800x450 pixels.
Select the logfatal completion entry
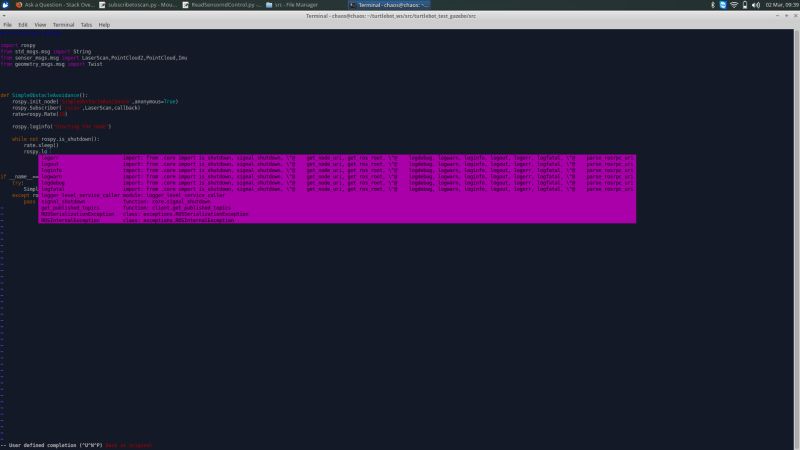[337, 189]
